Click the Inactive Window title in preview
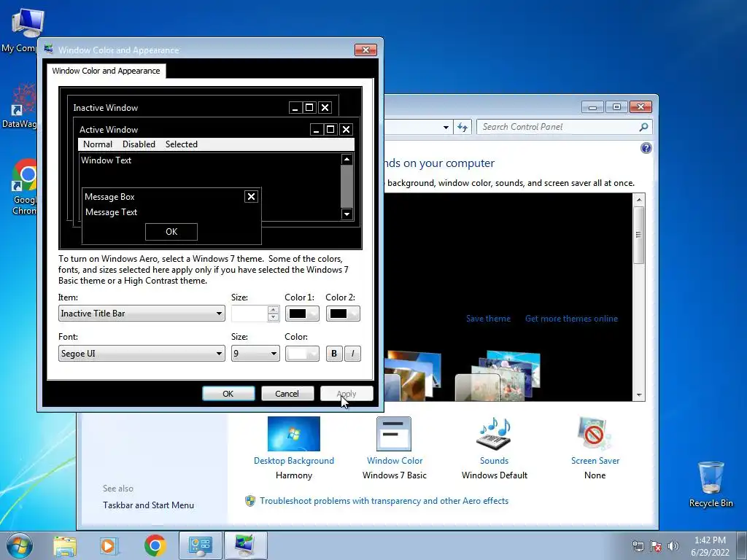 coord(106,108)
